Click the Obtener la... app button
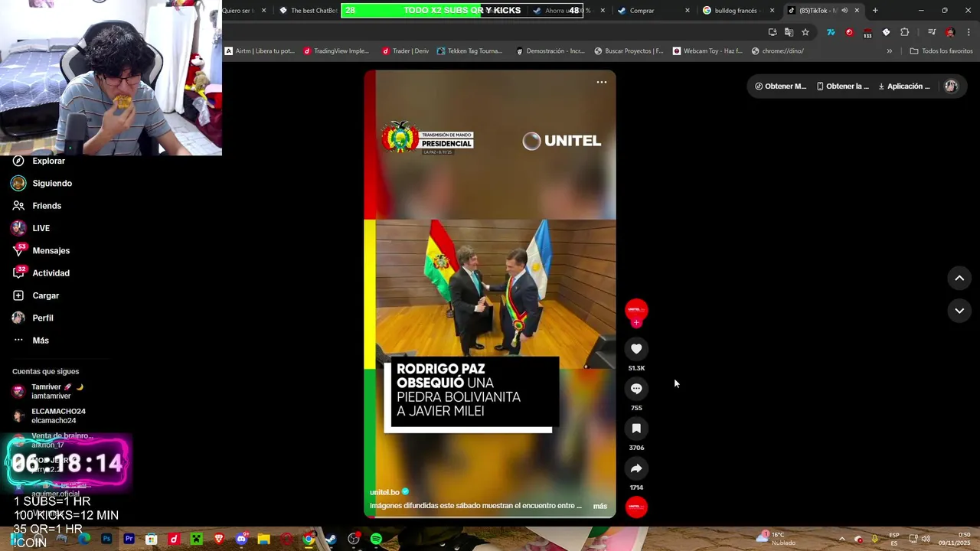 [x=842, y=86]
